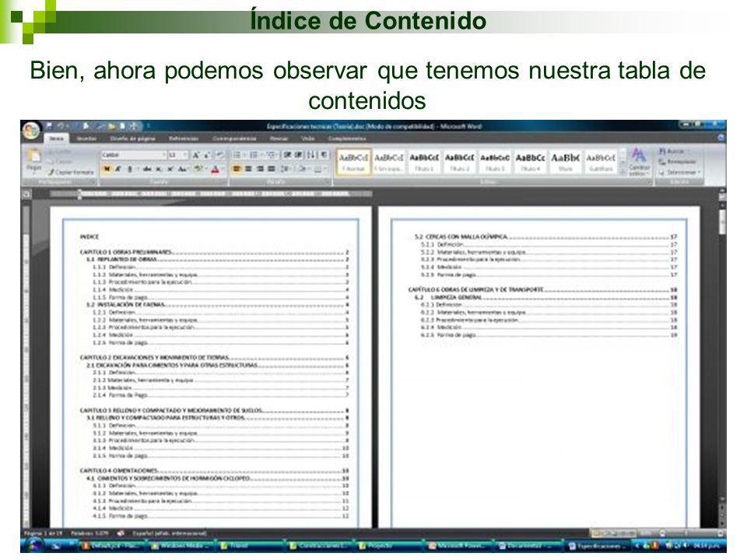The height and width of the screenshot is (560, 747).
Task: Switch to the Diseño de página tab
Action: point(132,138)
